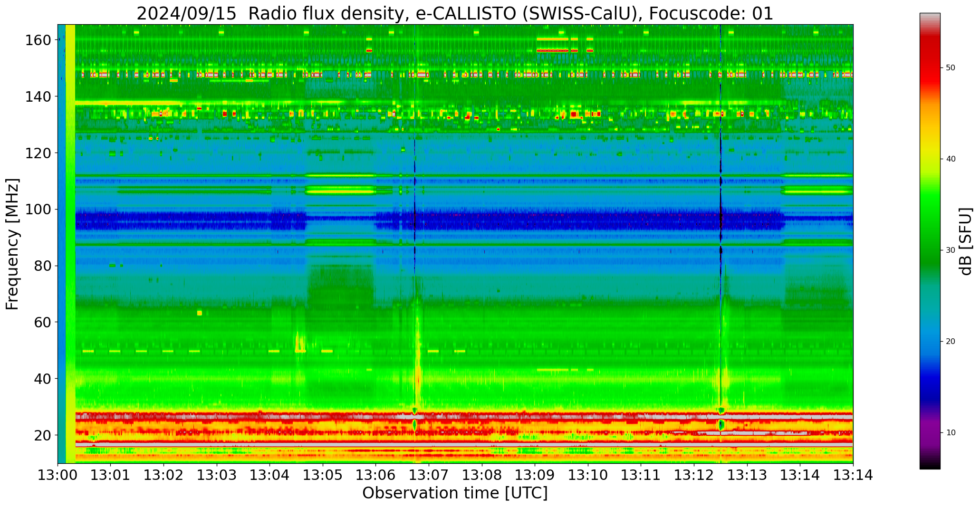Click x-axis tick label 13:08

482,475
